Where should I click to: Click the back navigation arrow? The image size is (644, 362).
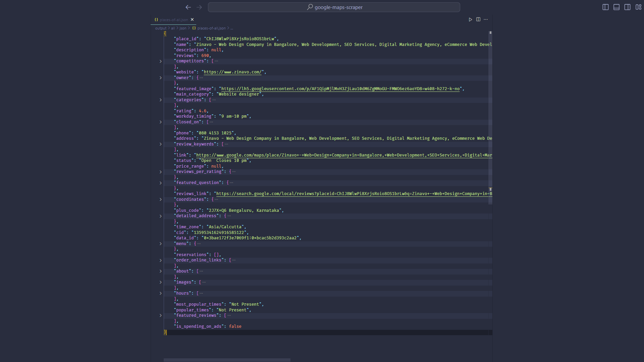(x=188, y=7)
